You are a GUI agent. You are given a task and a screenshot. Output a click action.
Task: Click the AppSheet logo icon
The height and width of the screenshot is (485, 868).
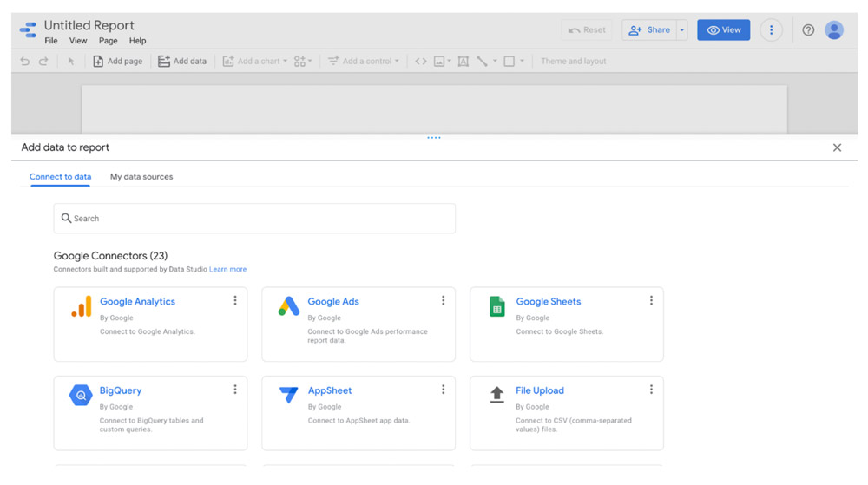tap(288, 395)
